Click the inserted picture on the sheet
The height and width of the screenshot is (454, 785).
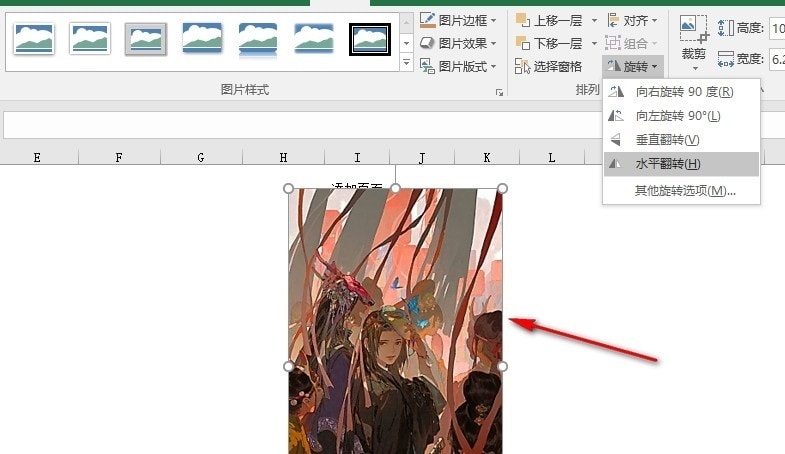[395, 321]
